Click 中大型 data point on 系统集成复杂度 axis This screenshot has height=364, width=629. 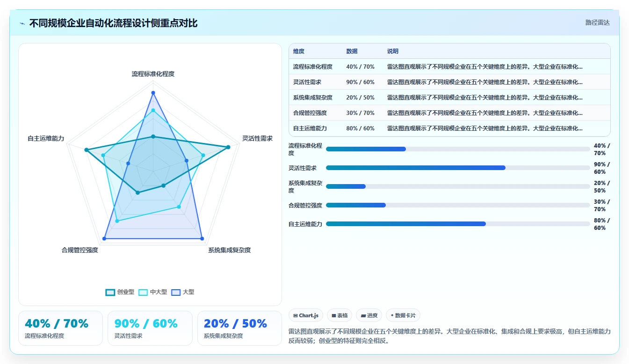point(179,207)
